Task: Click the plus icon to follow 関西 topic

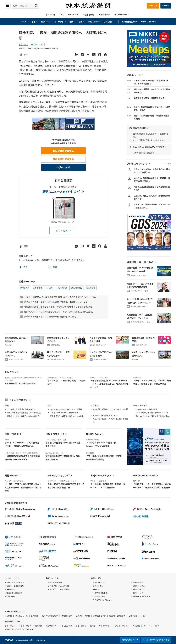Action: click(50, 267)
